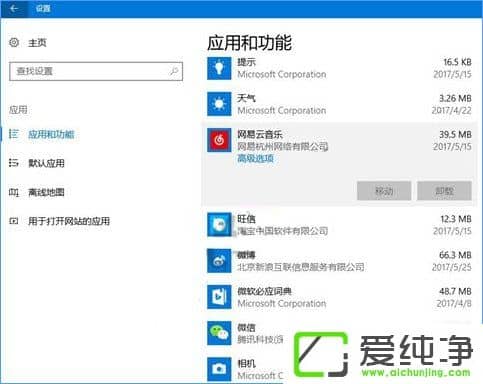Open 高级选项 link for 网易云音乐
Image resolution: width=483 pixels, height=384 pixels.
pos(256,158)
